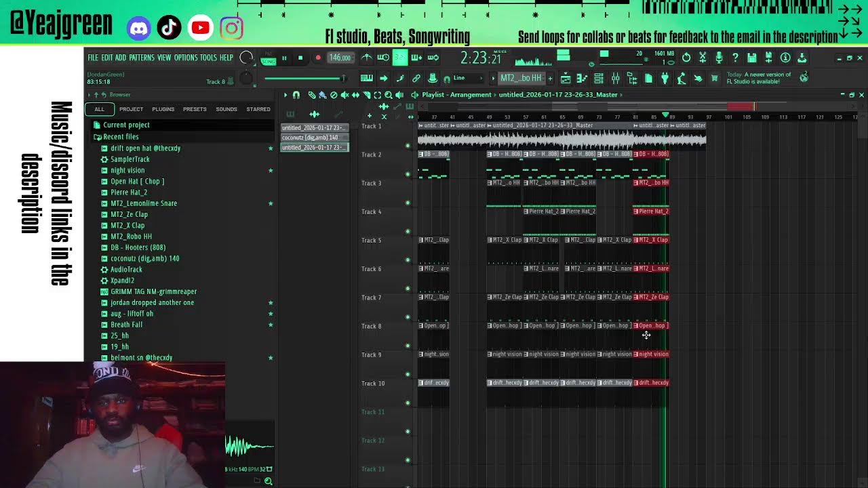
Task: Select the playlist Playback speaker tool
Action: tap(399, 95)
